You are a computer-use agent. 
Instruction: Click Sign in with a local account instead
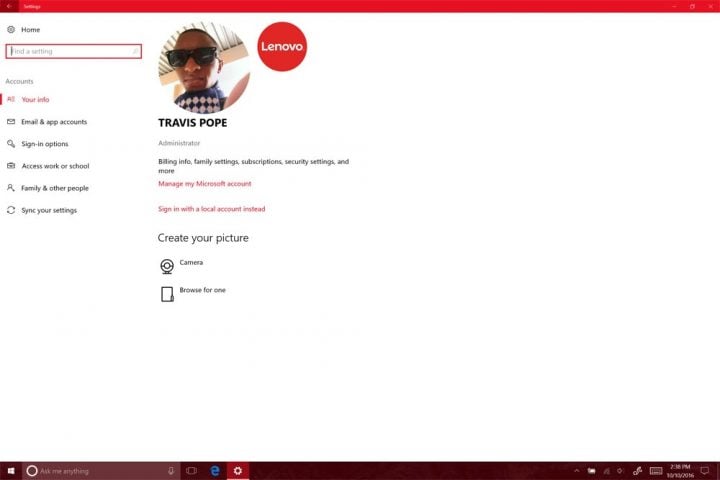pos(212,209)
